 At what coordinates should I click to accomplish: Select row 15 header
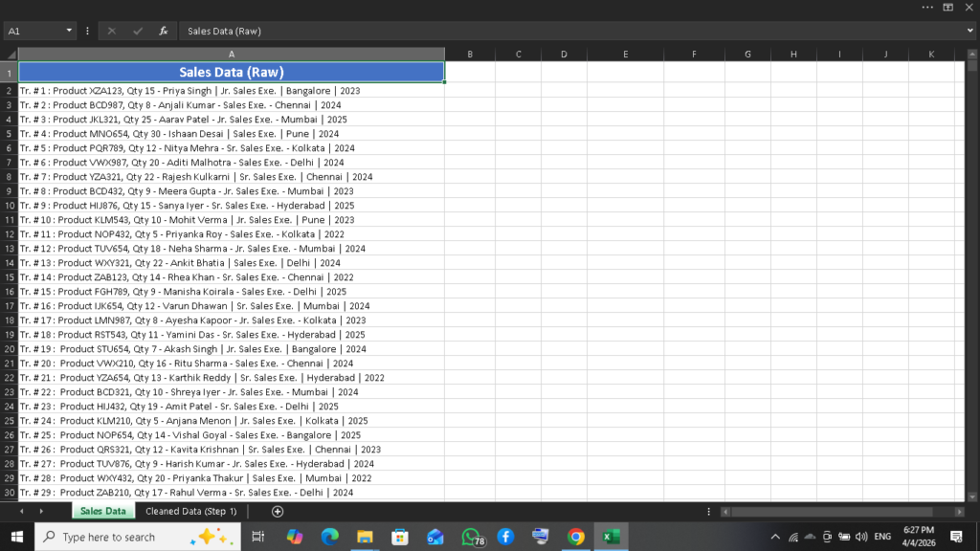point(10,277)
